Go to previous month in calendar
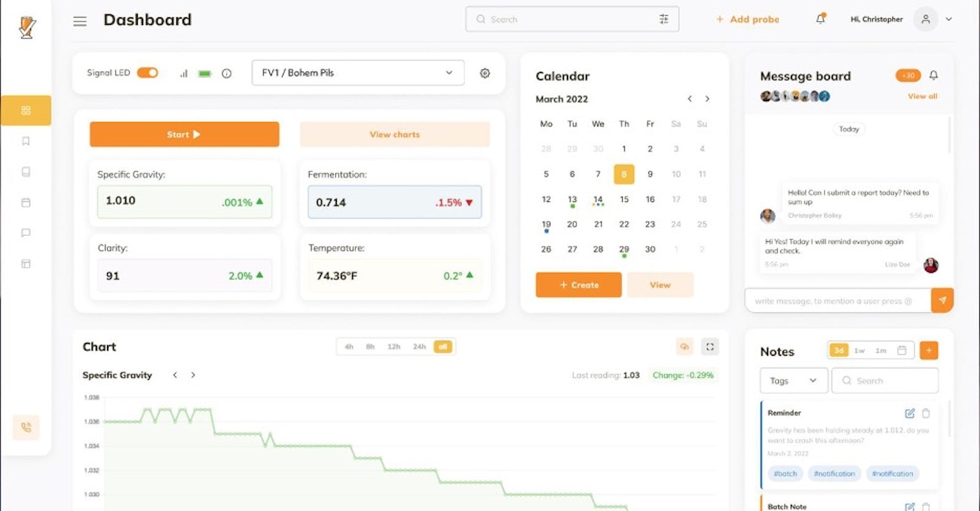 [689, 99]
